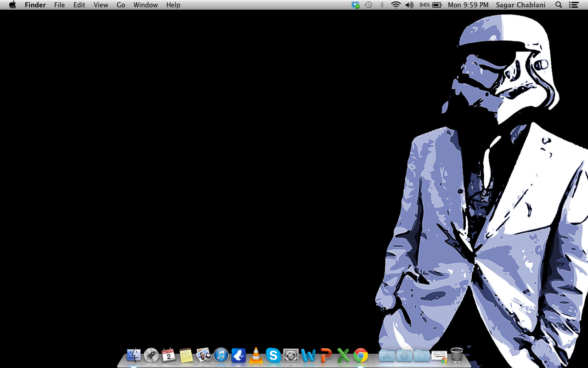Launch Microsoft Excel from the Dock
The image size is (588, 368).
point(343,355)
